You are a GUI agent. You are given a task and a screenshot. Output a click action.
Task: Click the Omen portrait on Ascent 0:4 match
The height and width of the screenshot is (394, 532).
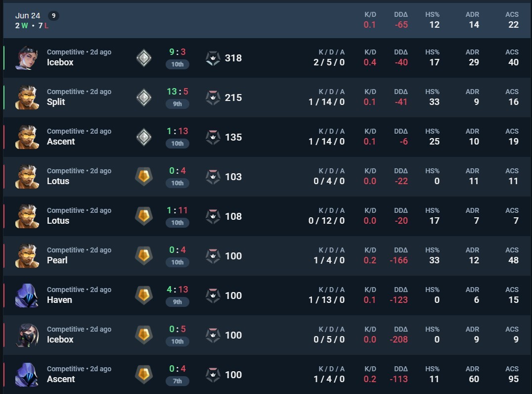(27, 375)
